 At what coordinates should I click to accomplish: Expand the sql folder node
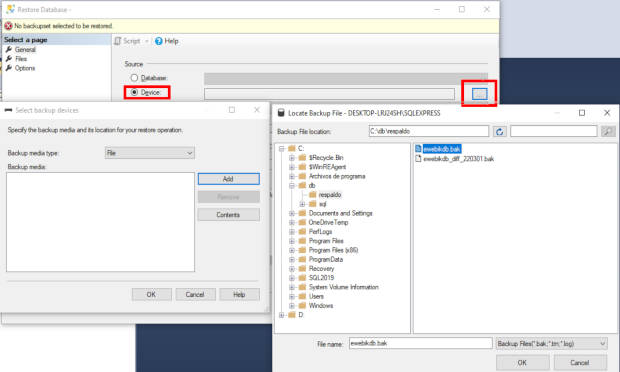pyautogui.click(x=302, y=204)
